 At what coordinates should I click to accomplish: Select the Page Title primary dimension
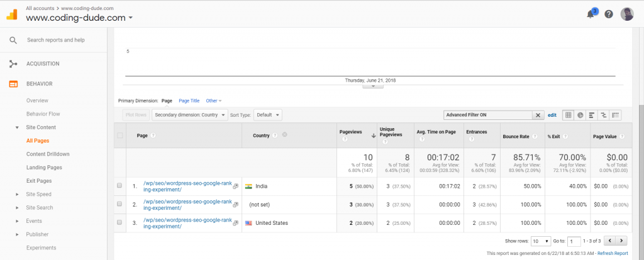tap(189, 100)
